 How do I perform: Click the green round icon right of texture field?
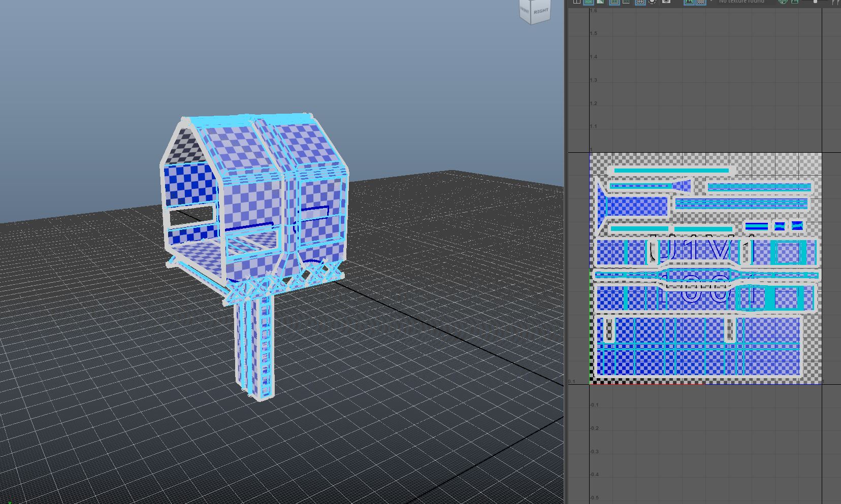783,2
